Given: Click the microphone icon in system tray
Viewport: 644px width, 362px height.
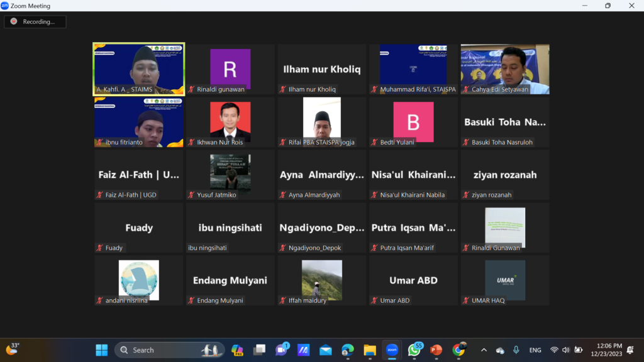Looking at the screenshot, I should (516, 350).
